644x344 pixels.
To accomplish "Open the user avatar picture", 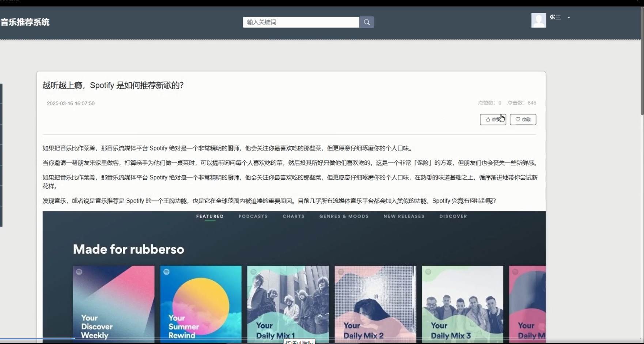I will tap(538, 20).
